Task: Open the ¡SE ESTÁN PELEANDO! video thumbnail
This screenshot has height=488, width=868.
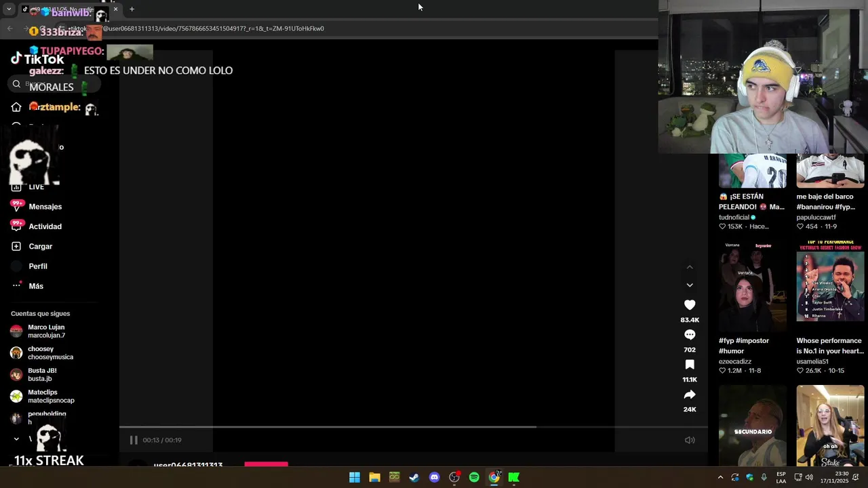Action: [x=753, y=171]
